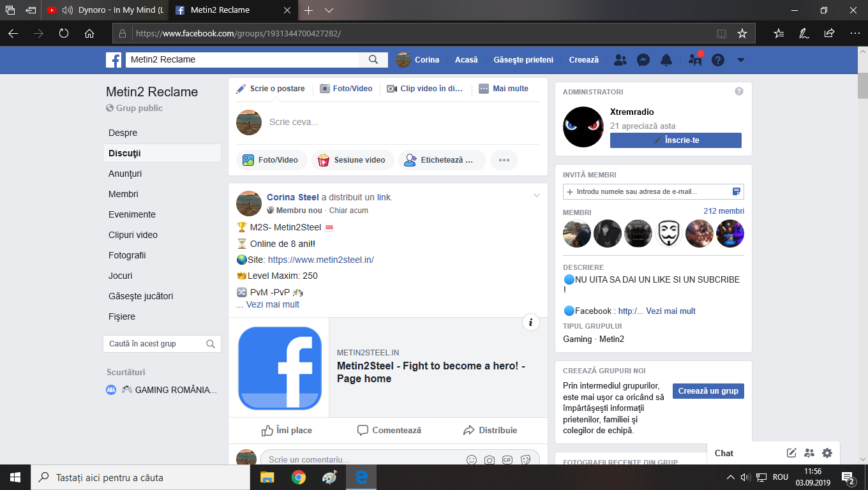Insert emoji in comment field

tap(472, 459)
